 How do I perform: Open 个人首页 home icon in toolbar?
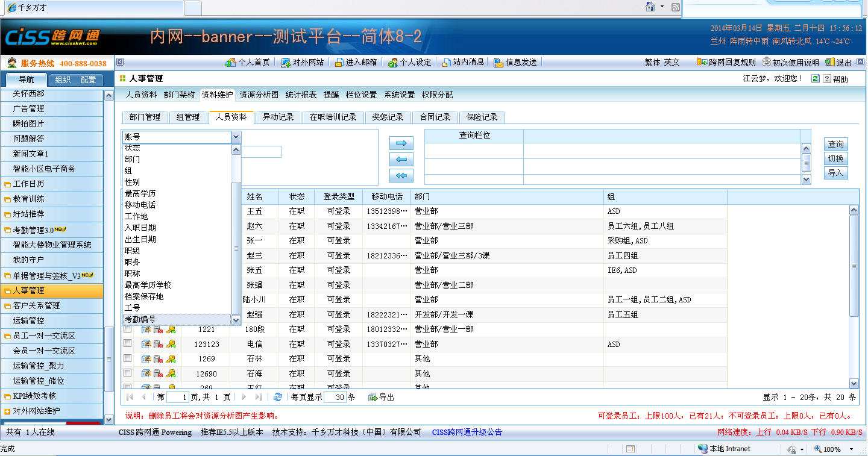click(x=230, y=62)
